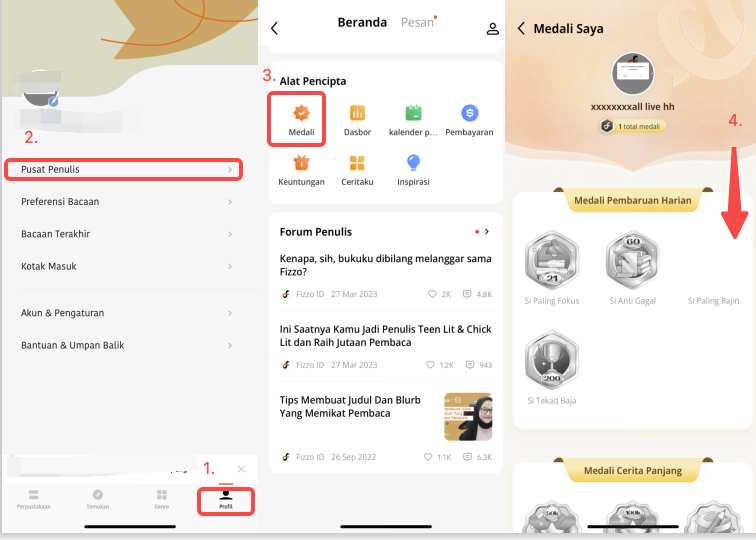756x540 pixels.
Task: Open the Tips Membuat Judul post thumbnail
Action: pyautogui.click(x=468, y=417)
